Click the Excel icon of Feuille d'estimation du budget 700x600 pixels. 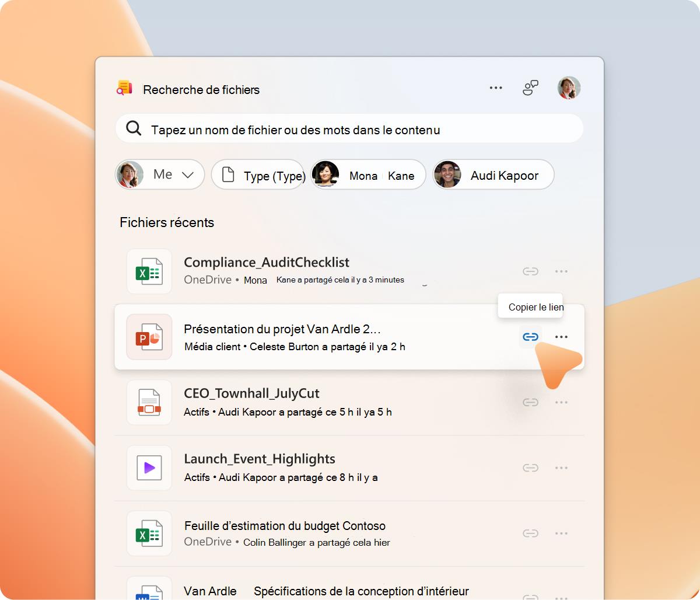pos(149,533)
